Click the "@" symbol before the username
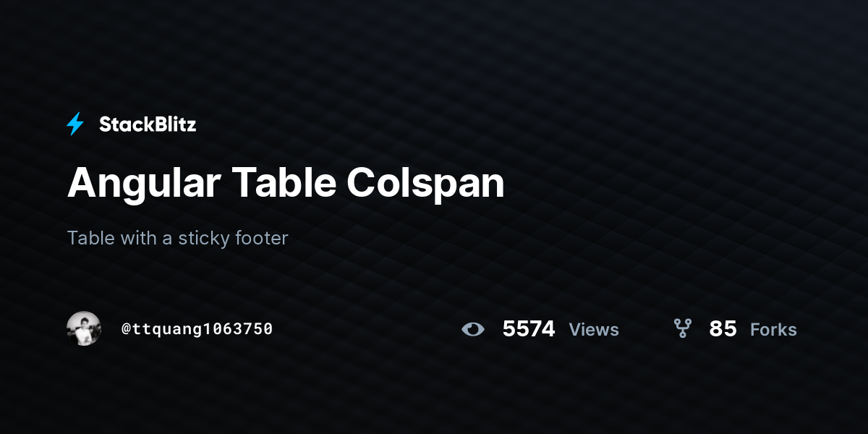This screenshot has height=434, width=868. click(x=126, y=329)
